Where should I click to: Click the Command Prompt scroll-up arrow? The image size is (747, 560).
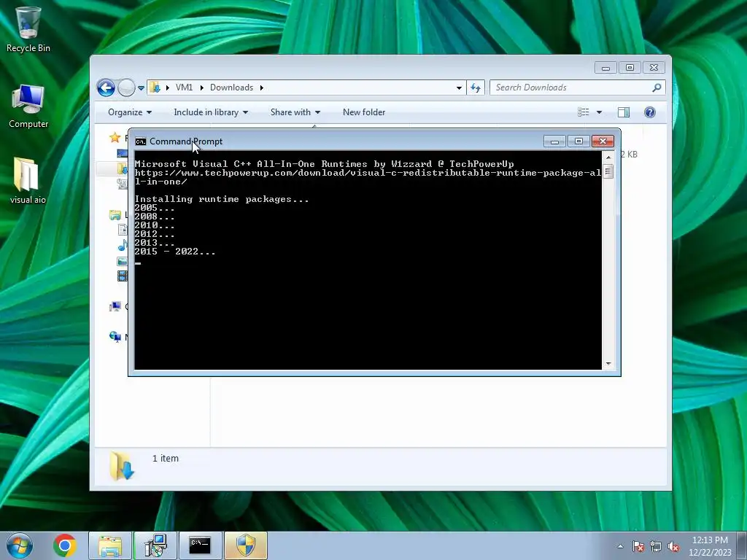point(608,157)
